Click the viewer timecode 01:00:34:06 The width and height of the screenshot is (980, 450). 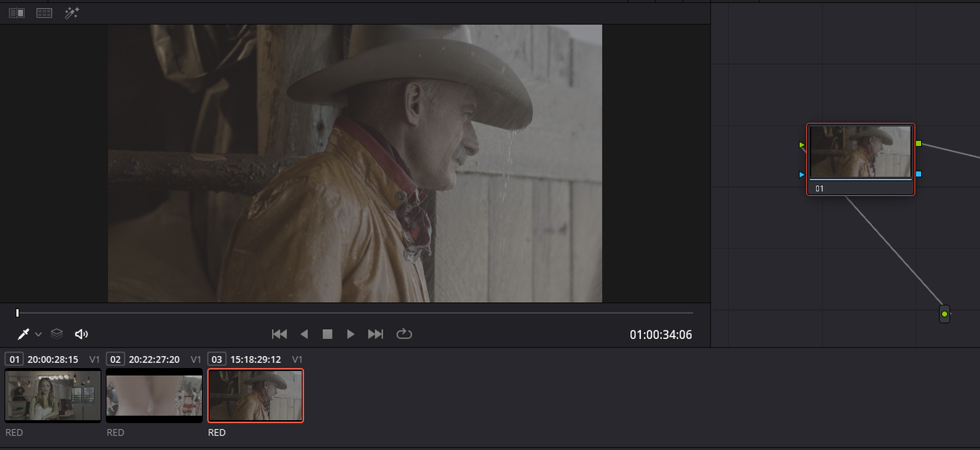(x=661, y=334)
